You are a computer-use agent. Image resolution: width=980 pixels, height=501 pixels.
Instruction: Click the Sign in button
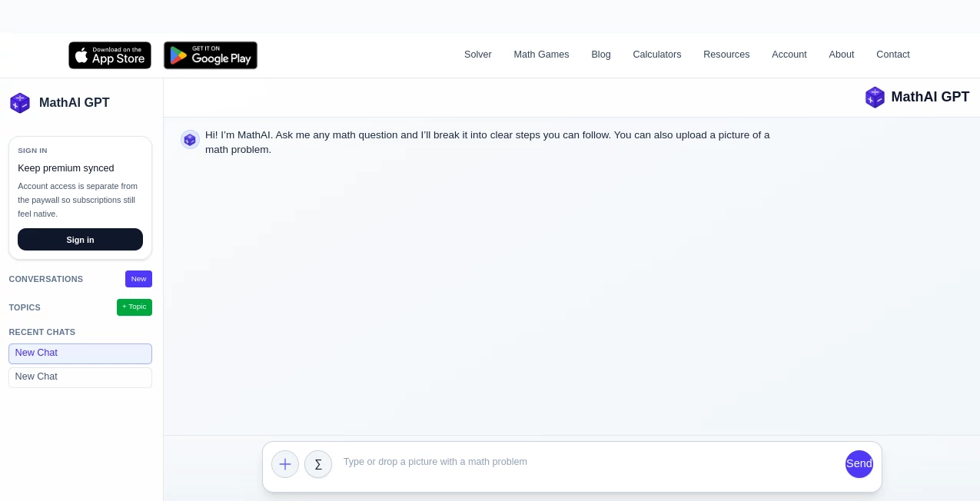tap(80, 240)
